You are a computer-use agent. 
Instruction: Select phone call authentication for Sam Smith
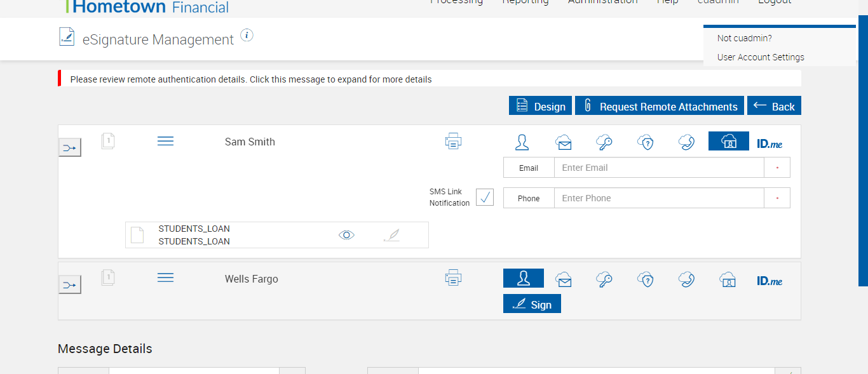686,142
